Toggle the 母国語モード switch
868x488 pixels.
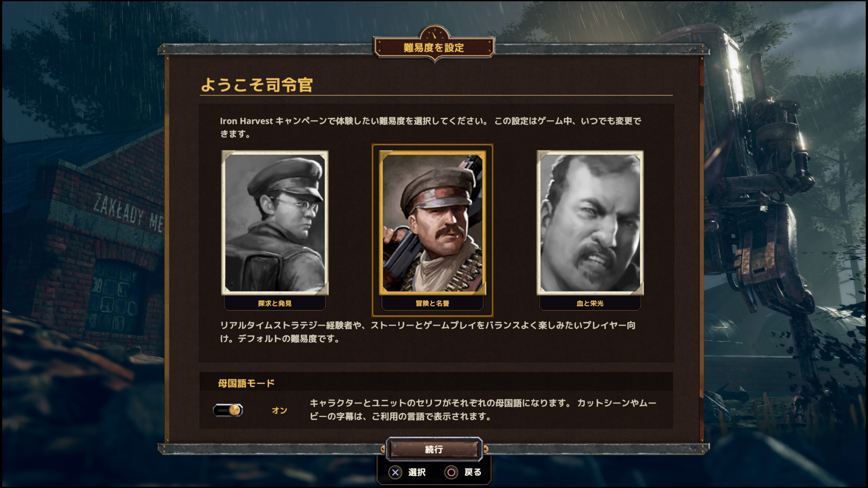(x=228, y=410)
